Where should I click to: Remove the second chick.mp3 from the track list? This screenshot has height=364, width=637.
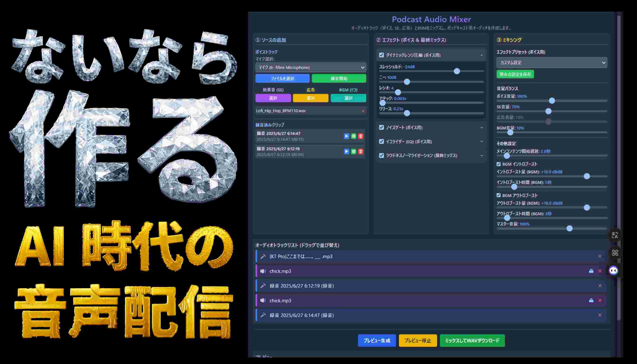(599, 300)
